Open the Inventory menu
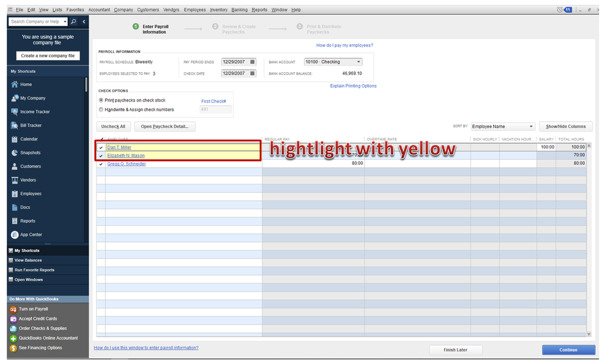The width and height of the screenshot is (611, 364). pyautogui.click(x=218, y=10)
